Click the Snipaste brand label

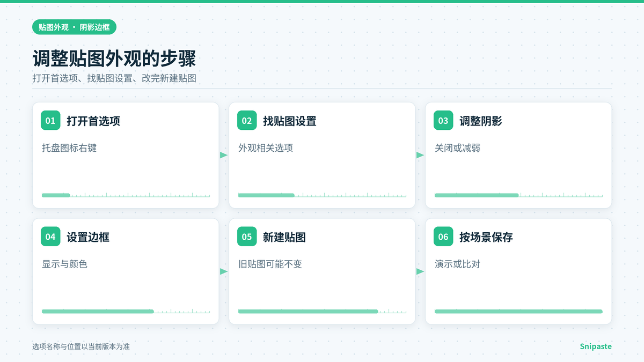coord(596,346)
